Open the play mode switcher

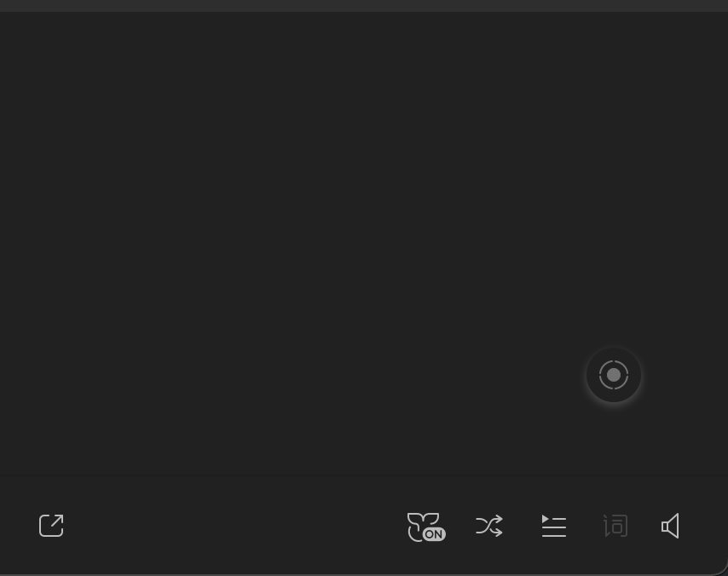pyautogui.click(x=489, y=526)
